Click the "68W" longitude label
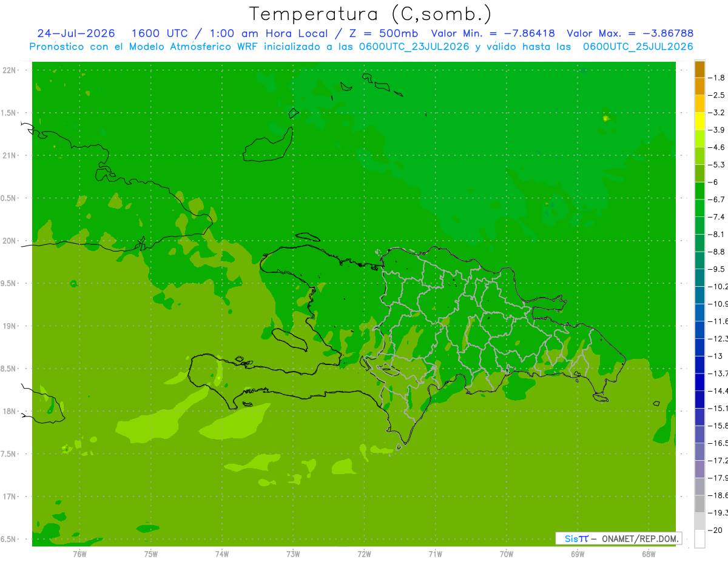Viewport: 728px width, 562px height. tap(648, 554)
